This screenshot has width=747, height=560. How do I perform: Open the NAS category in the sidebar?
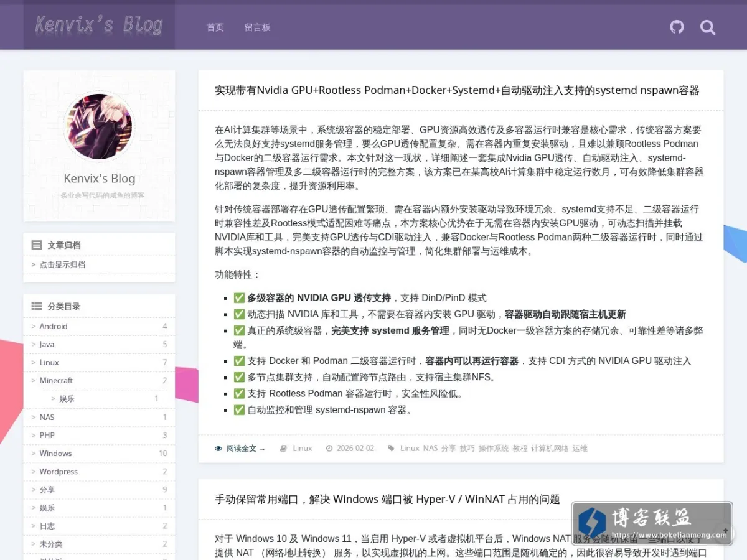tap(47, 417)
